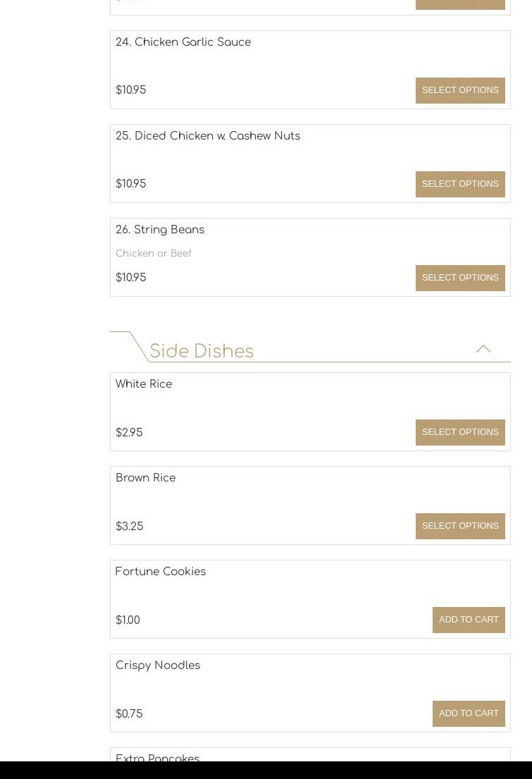Click the Fortune Cookies item name
The width and height of the screenshot is (532, 779).
161,572
